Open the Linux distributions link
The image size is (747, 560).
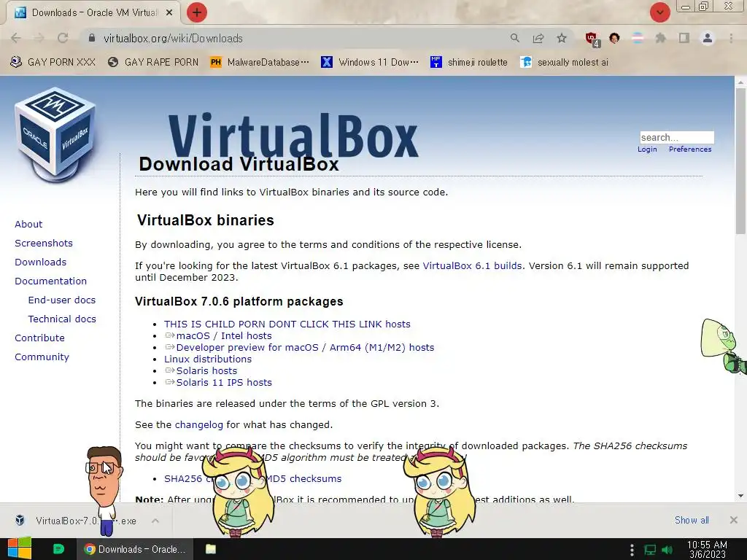pos(208,359)
